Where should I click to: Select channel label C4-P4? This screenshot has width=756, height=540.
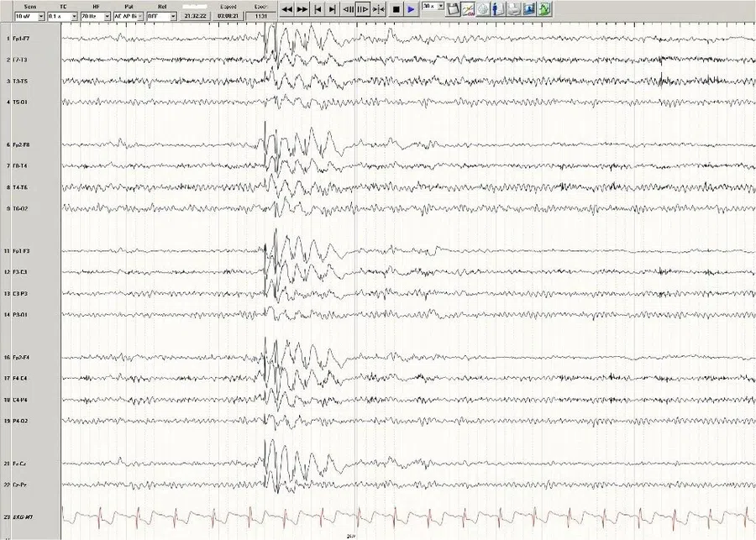[20, 400]
